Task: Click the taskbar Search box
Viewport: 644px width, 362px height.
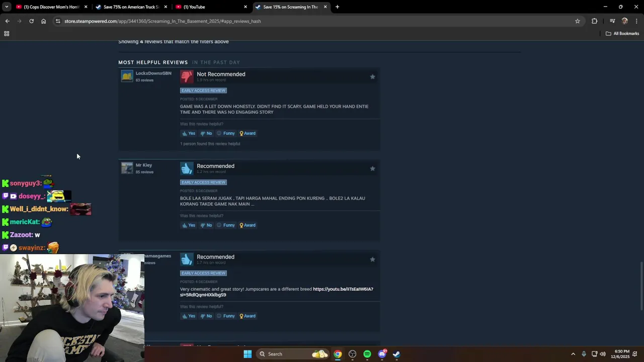Action: pos(293,354)
